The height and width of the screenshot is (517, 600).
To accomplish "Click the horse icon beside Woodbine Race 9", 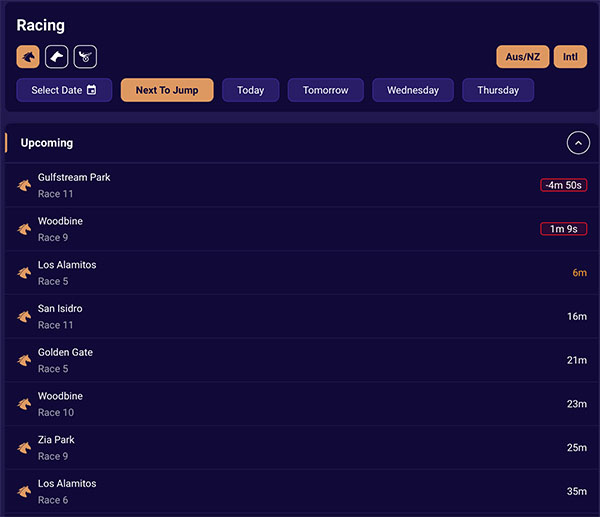I will [x=24, y=229].
